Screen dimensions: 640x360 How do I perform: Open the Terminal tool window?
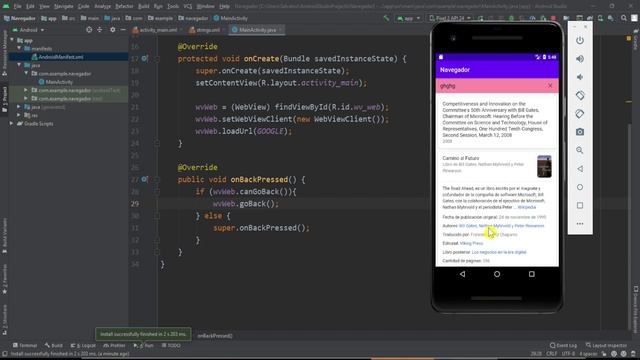24,345
